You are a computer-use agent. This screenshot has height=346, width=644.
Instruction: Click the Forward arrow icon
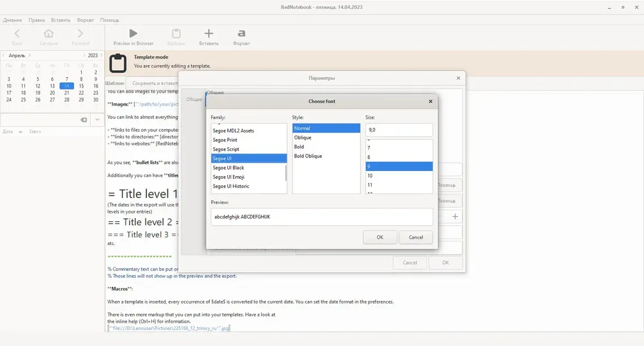click(x=80, y=33)
